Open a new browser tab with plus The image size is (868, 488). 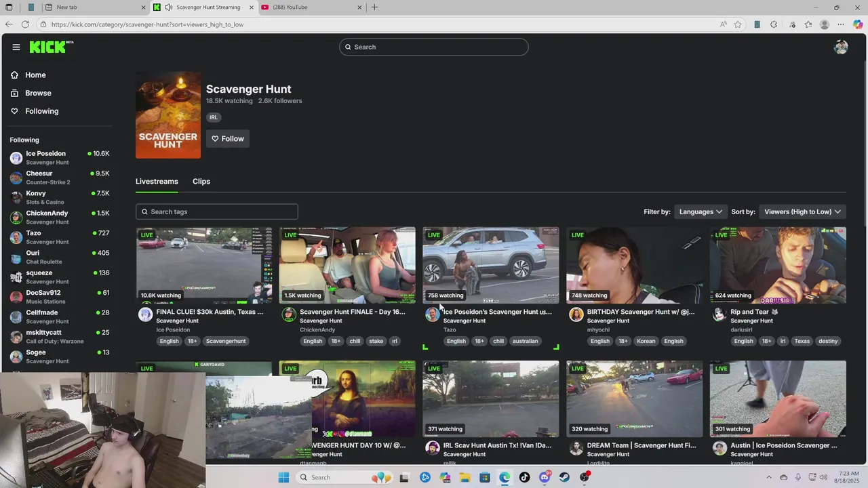374,7
